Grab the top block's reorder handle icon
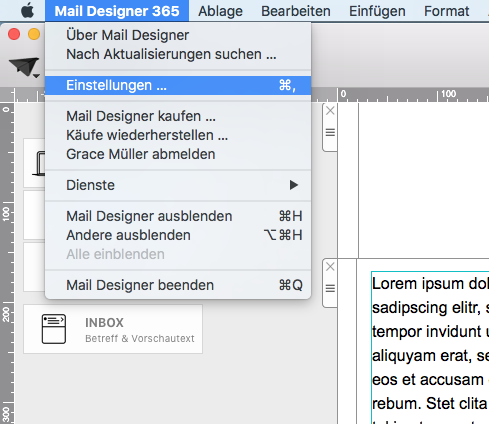The height and width of the screenshot is (424, 489). tap(330, 132)
